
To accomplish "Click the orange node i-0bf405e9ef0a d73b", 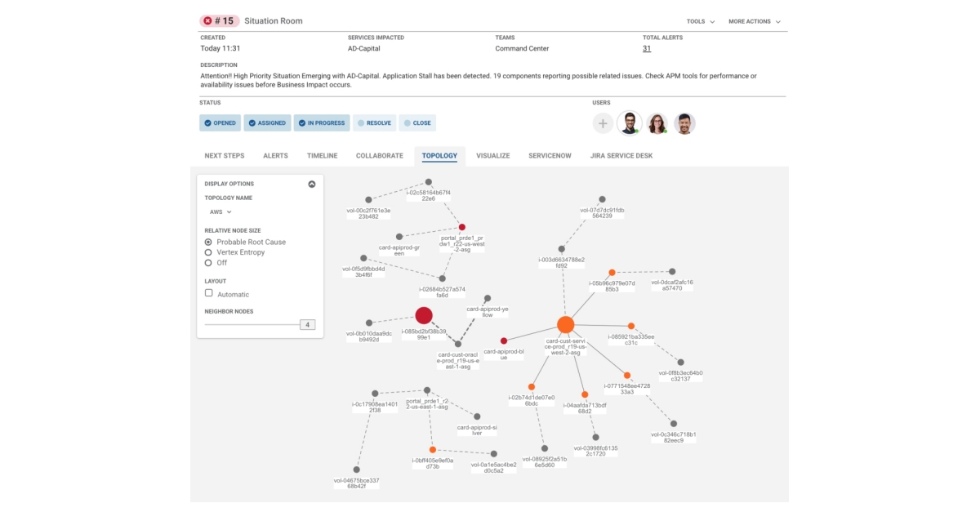I will click(x=431, y=448).
